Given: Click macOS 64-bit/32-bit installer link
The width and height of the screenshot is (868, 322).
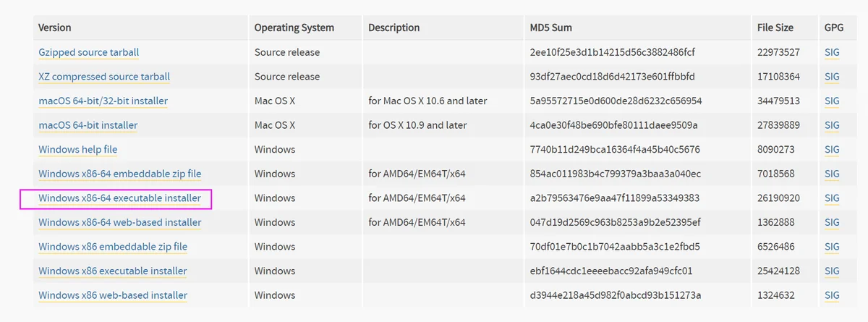Looking at the screenshot, I should click(x=103, y=101).
